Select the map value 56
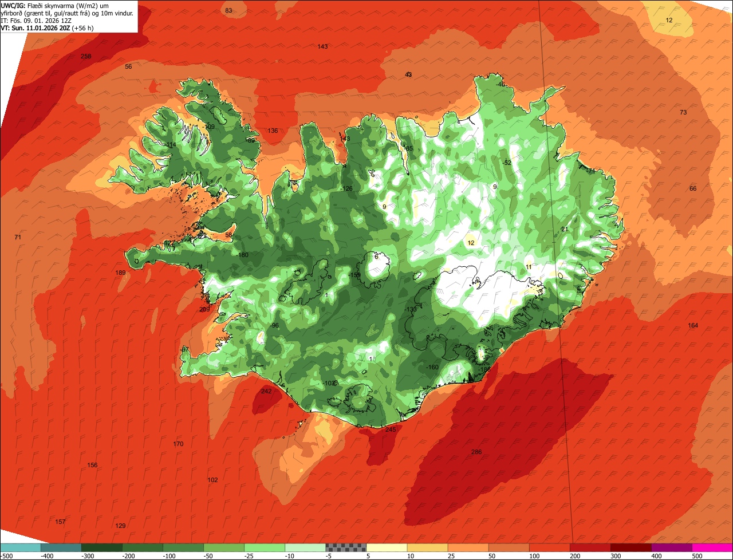The width and height of the screenshot is (733, 560). coord(128,66)
